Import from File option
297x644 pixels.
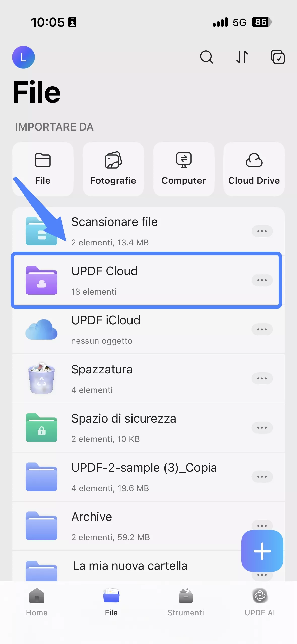tap(42, 168)
